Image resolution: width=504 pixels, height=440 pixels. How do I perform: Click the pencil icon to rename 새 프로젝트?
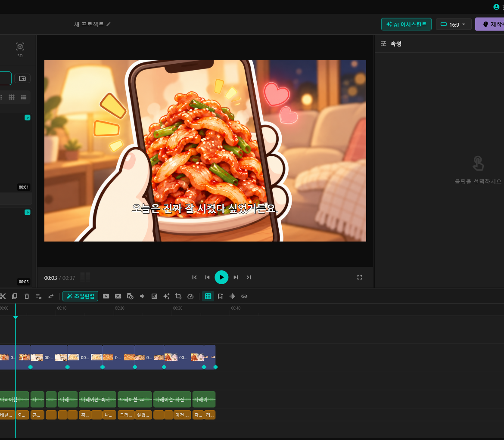(x=109, y=24)
